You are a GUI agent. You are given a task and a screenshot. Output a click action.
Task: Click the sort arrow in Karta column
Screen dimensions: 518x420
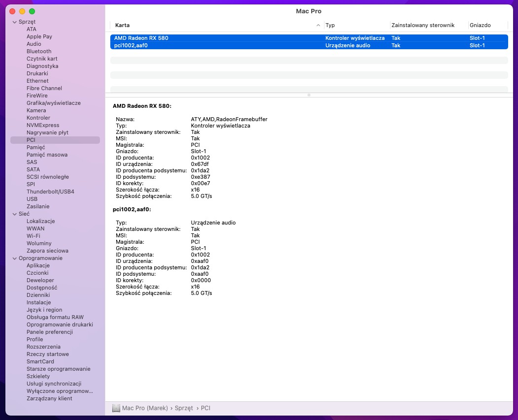click(318, 25)
